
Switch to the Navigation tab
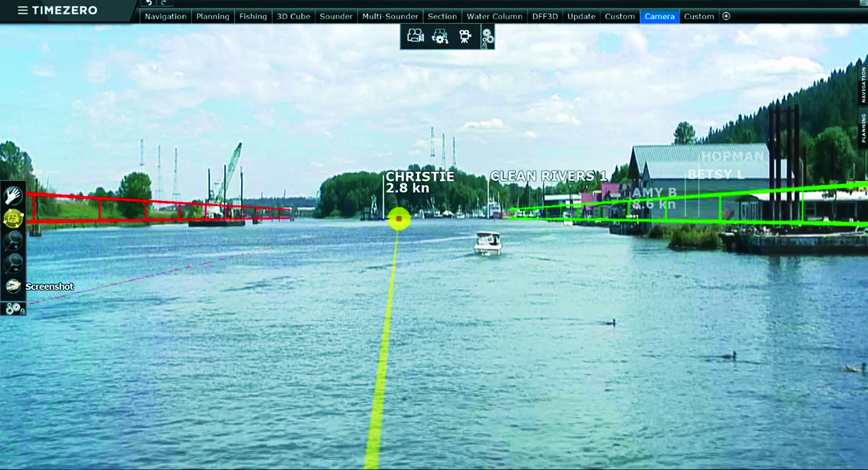165,16
